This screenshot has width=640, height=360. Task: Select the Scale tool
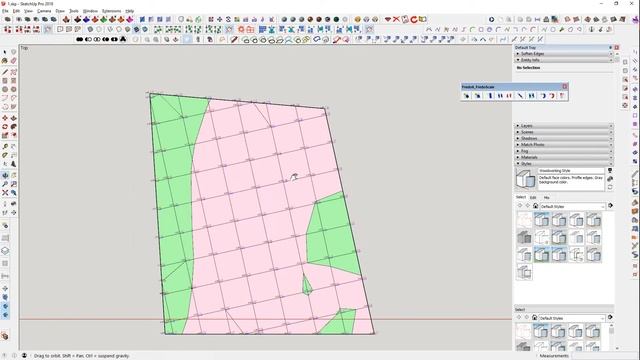[5, 136]
